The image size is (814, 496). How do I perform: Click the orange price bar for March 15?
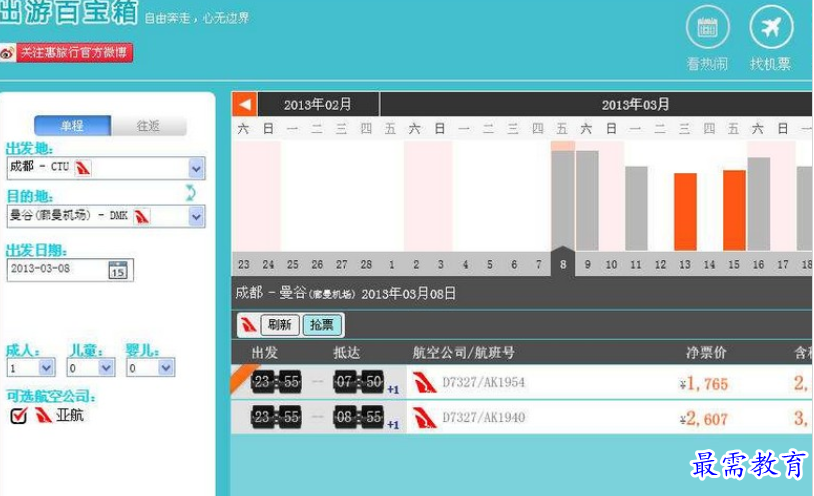(734, 210)
